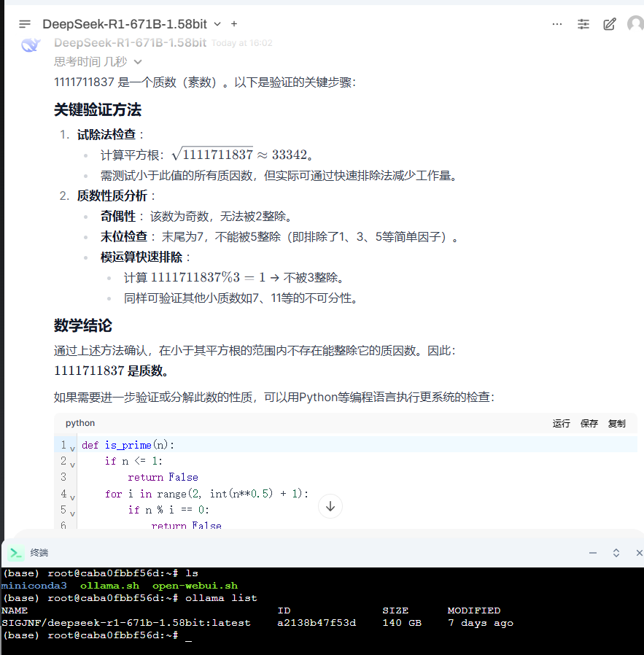644x655 pixels.
Task: Click the 140 GB size value
Action: click(402, 623)
